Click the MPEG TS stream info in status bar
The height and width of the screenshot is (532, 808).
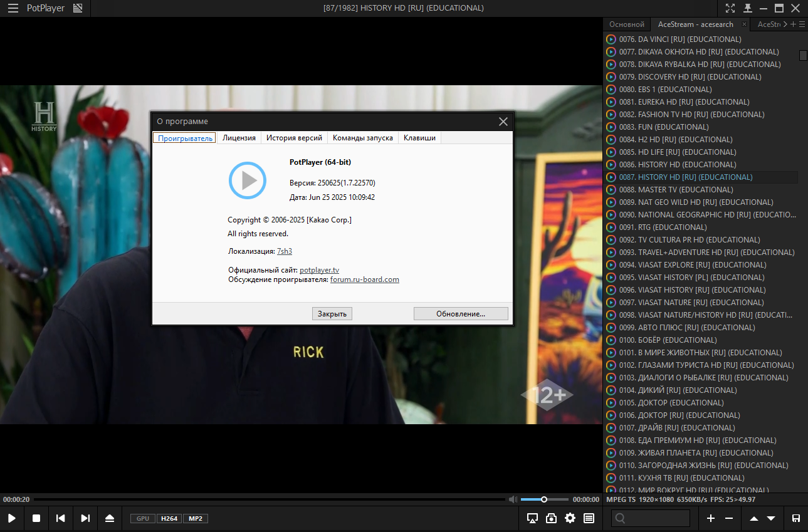(621, 499)
